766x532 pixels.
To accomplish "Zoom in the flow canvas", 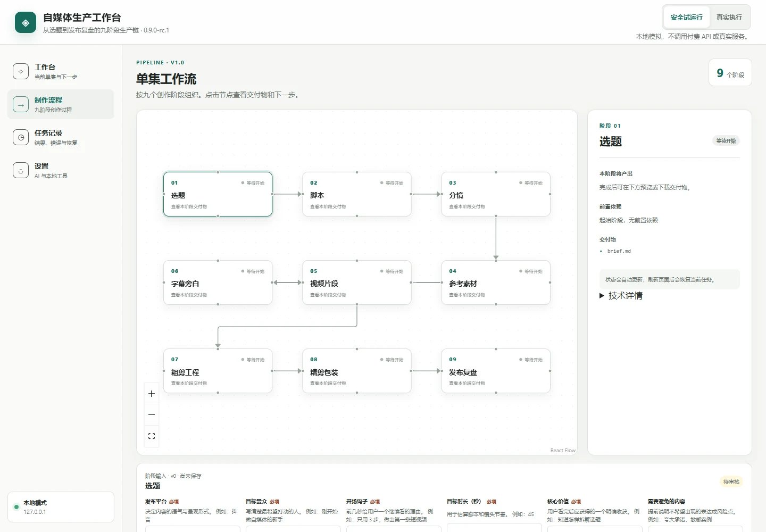I will point(152,394).
